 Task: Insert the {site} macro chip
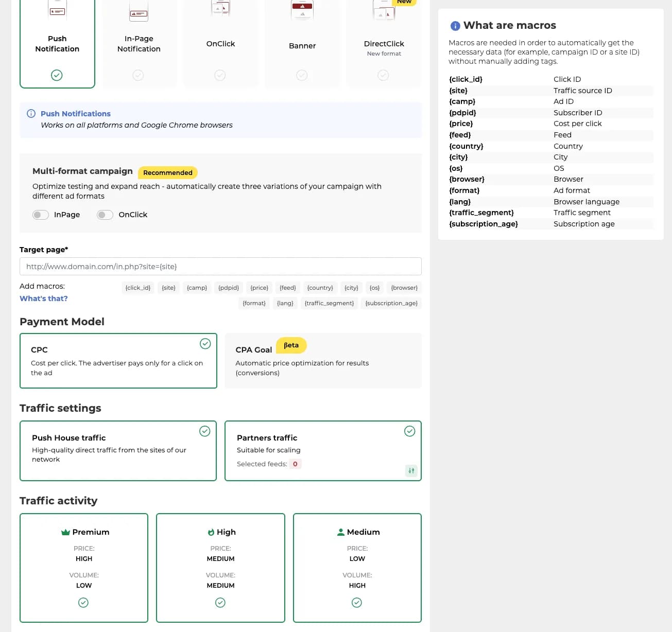[x=168, y=288]
